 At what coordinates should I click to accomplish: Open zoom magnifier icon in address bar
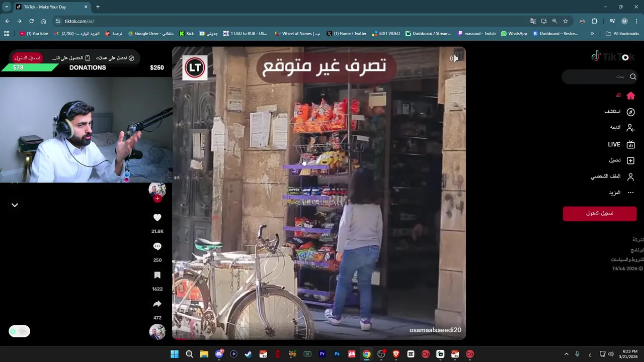click(554, 21)
